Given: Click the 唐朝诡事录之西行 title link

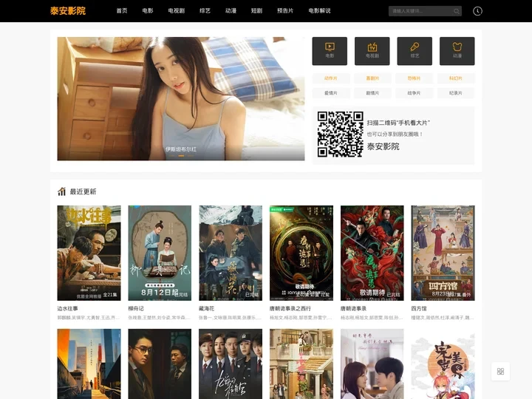Looking at the screenshot, I should pos(290,308).
